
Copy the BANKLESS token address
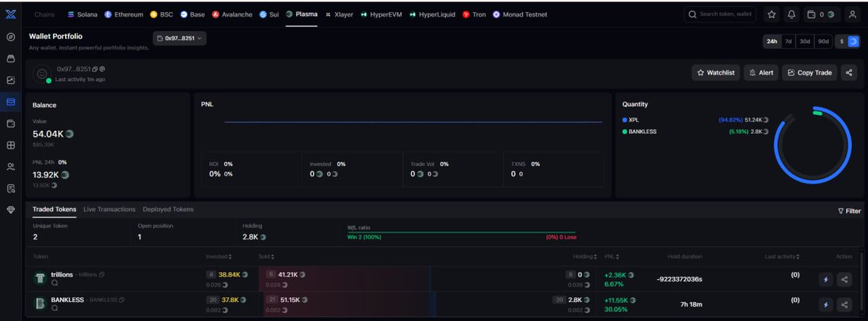(122, 299)
